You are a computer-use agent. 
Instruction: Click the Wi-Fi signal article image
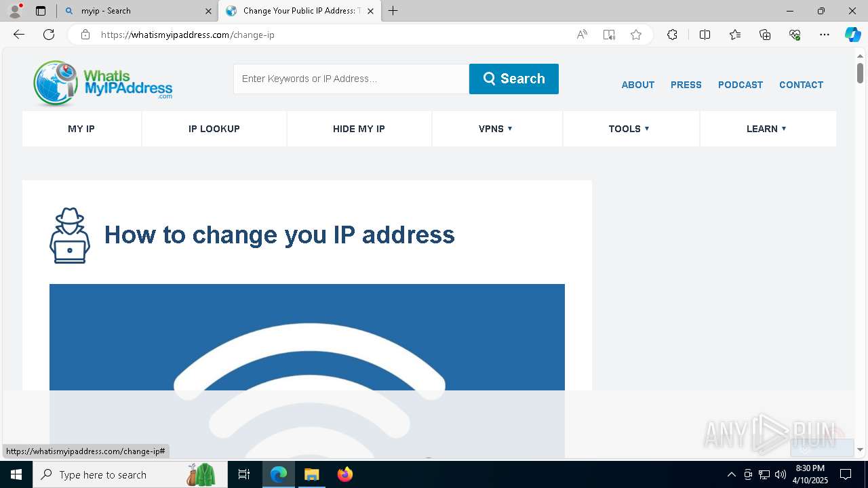click(x=307, y=371)
